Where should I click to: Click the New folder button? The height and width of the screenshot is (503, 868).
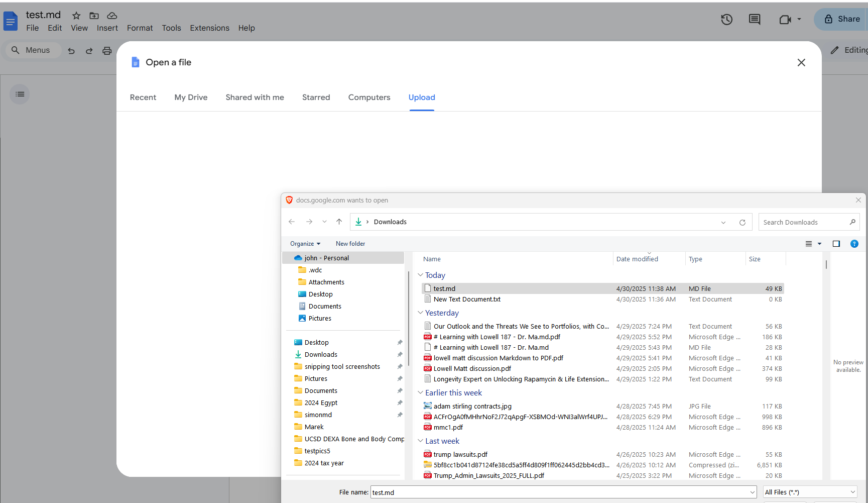point(350,244)
